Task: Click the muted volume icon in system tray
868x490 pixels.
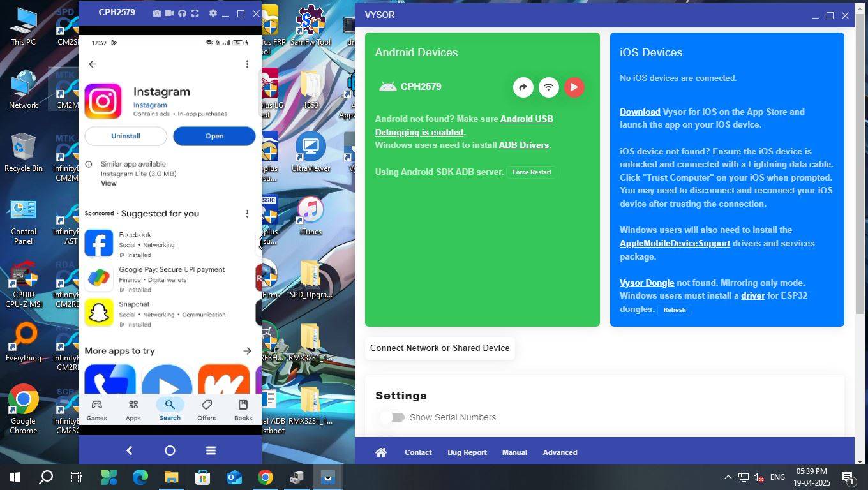Action: pyautogui.click(x=758, y=477)
